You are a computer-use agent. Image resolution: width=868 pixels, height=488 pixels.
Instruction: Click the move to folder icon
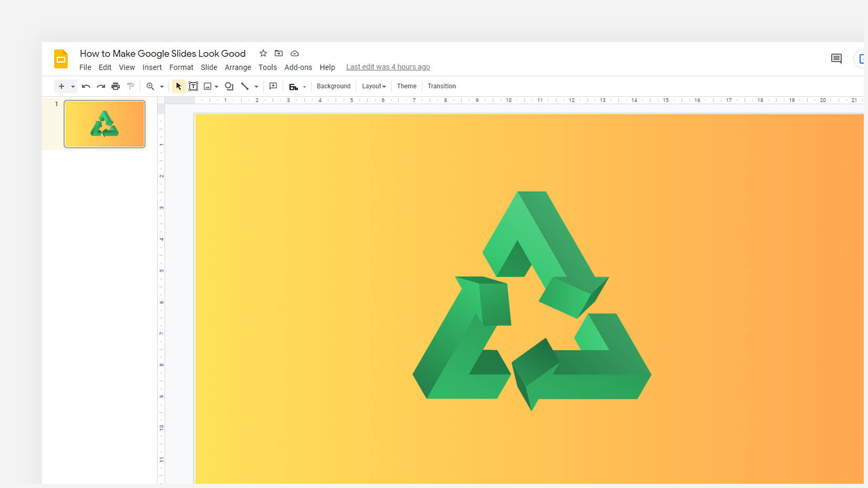pyautogui.click(x=279, y=53)
